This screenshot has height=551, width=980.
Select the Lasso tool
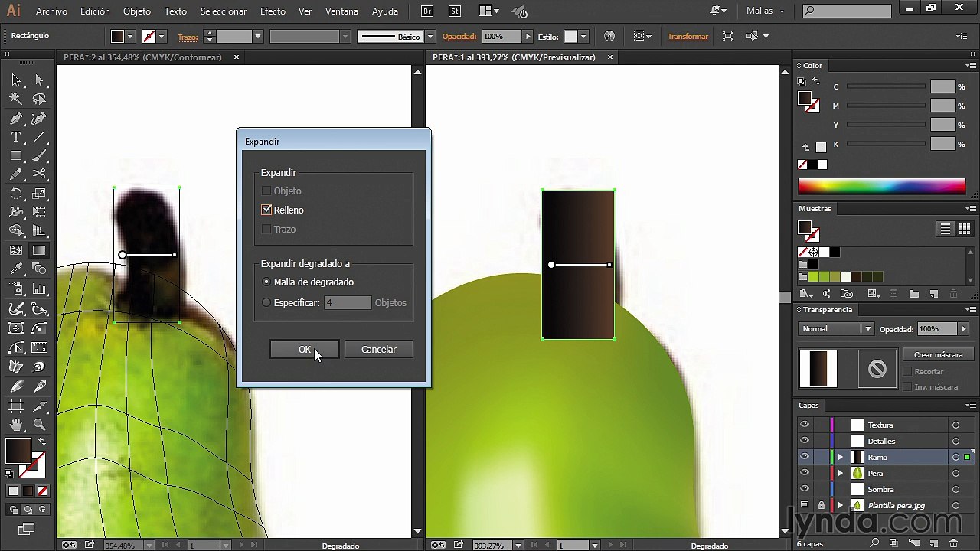coord(39,99)
